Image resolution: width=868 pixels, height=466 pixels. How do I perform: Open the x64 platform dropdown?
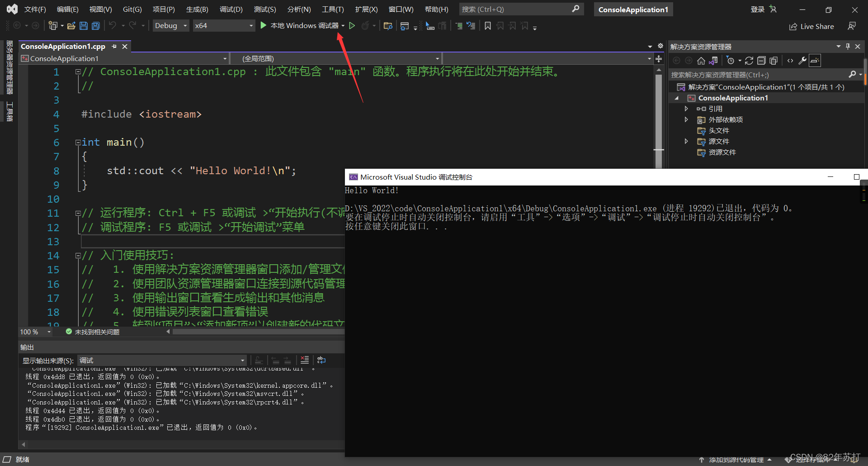tap(224, 26)
